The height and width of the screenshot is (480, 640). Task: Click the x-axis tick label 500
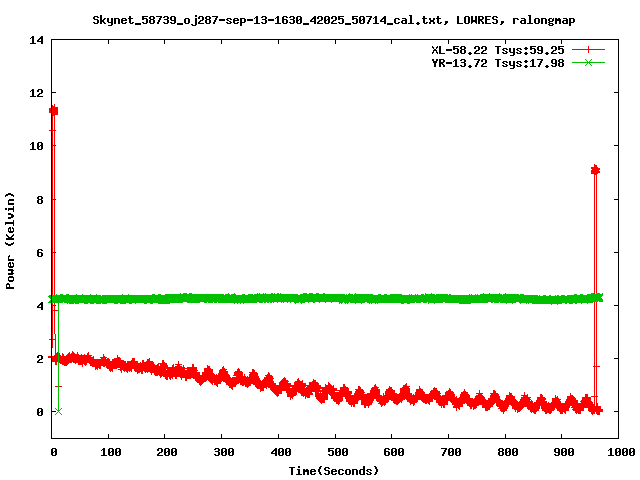click(338, 452)
